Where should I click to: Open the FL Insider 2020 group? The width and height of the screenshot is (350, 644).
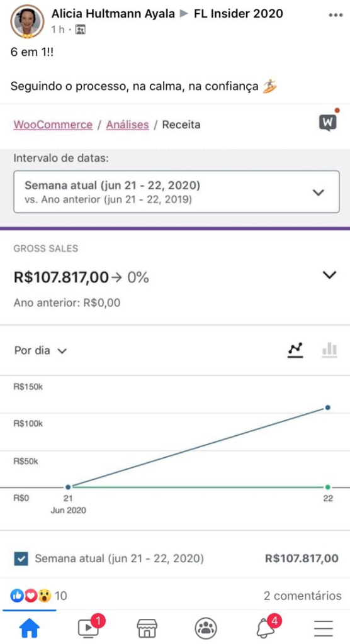click(x=238, y=14)
